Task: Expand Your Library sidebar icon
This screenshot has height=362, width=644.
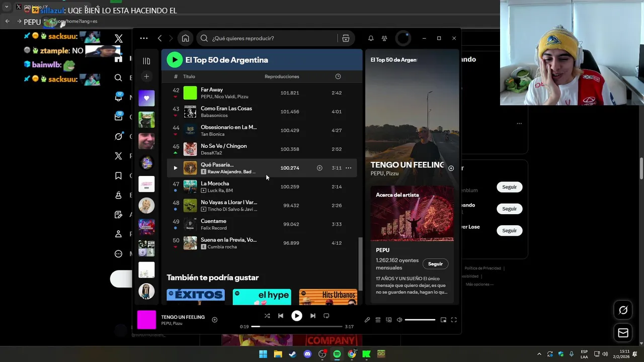Action: click(146, 61)
